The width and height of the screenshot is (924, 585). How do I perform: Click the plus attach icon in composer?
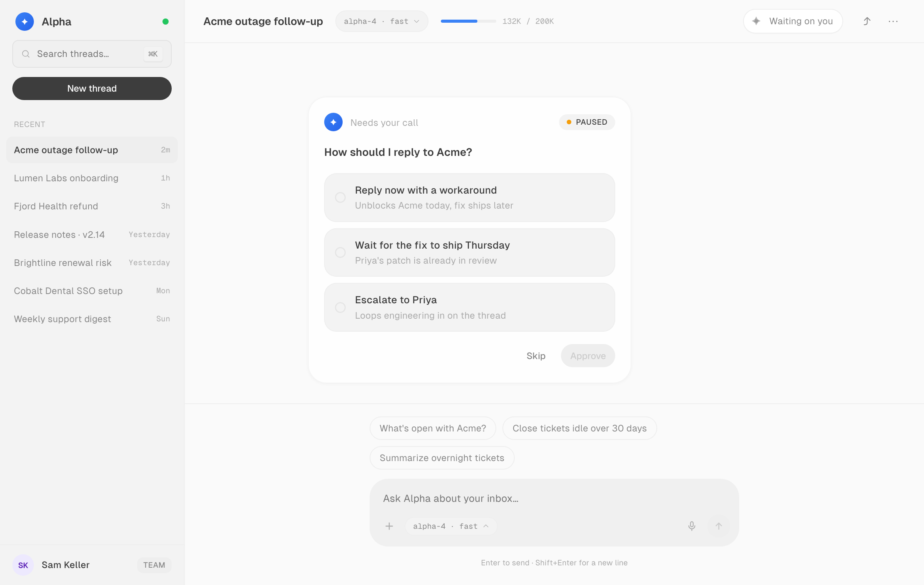coord(389,526)
